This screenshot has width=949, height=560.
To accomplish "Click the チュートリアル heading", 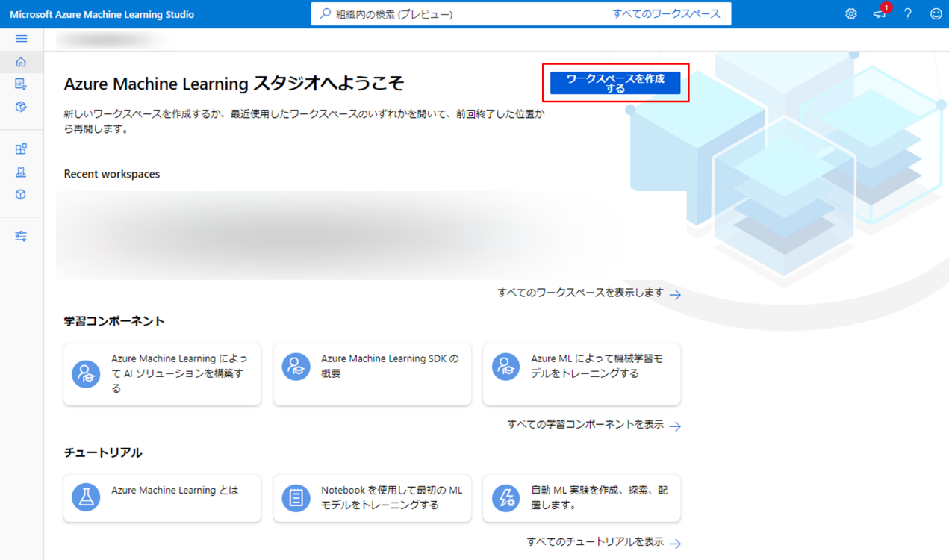I will [103, 452].
